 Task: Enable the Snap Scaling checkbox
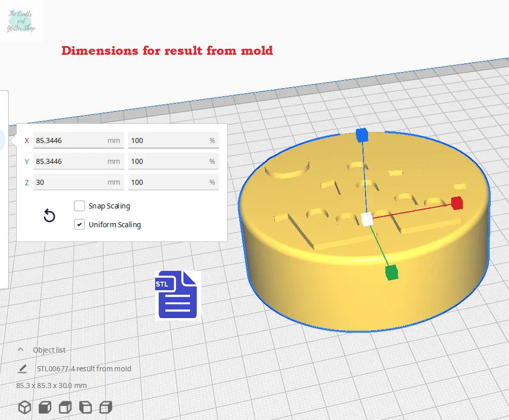tap(80, 206)
